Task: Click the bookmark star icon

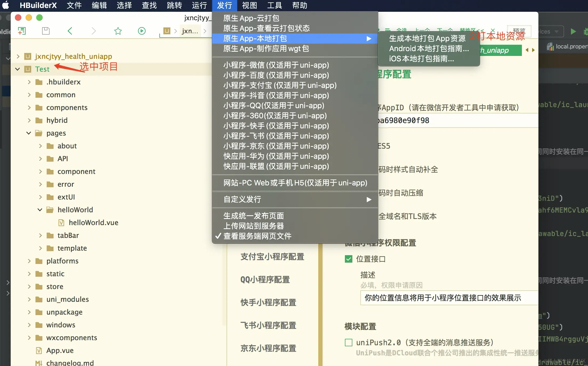Action: click(118, 31)
